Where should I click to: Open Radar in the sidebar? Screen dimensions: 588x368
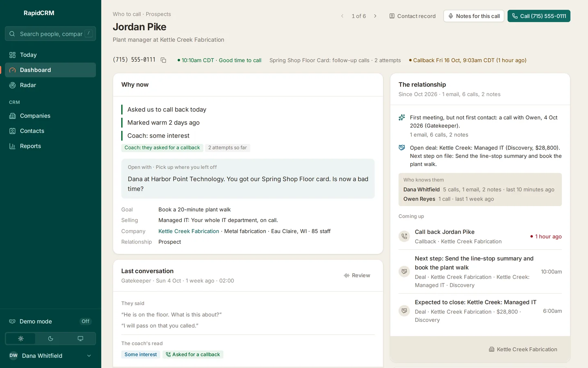coord(51,85)
